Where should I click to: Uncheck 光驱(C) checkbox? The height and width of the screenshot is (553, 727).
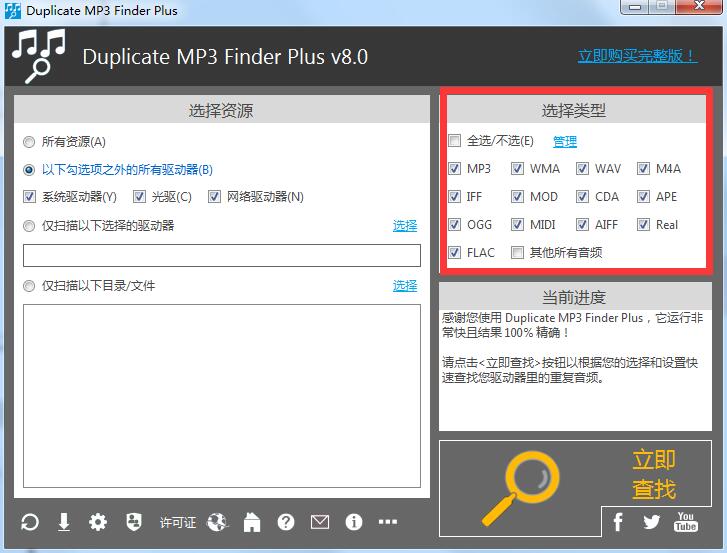click(x=139, y=197)
